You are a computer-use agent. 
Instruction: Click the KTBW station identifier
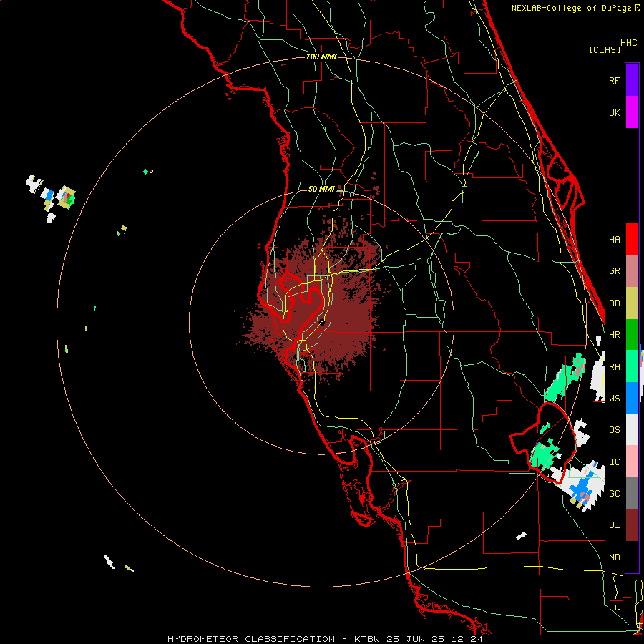point(367,639)
